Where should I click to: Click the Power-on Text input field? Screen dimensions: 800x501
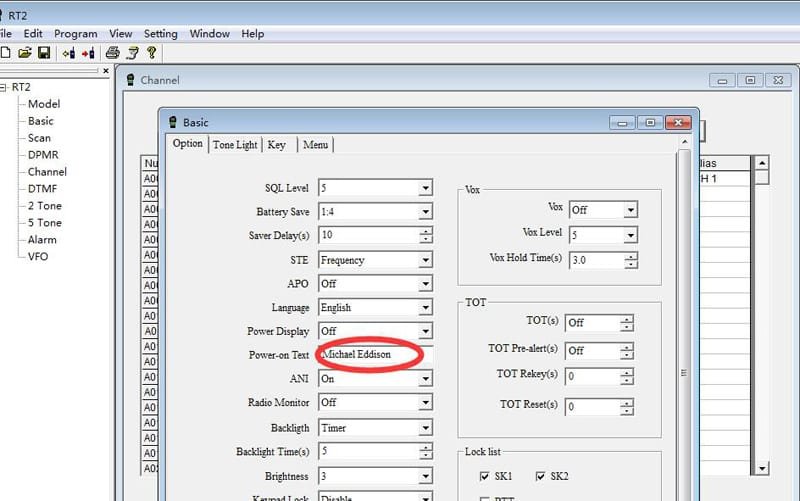pyautogui.click(x=376, y=354)
